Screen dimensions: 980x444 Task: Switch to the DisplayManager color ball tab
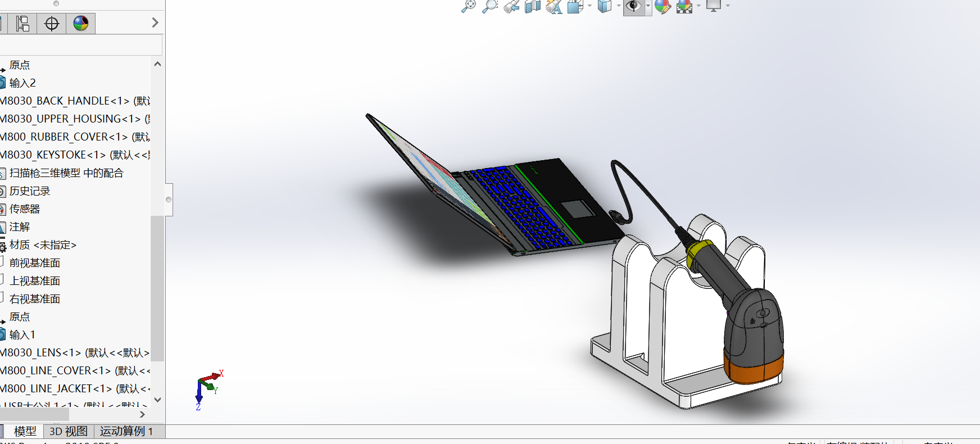tap(81, 24)
